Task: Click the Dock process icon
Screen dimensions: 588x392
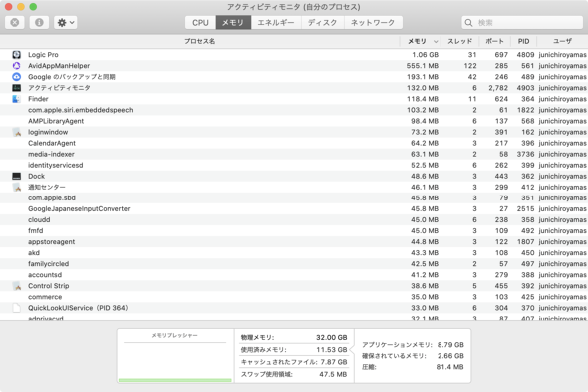Action: (17, 176)
